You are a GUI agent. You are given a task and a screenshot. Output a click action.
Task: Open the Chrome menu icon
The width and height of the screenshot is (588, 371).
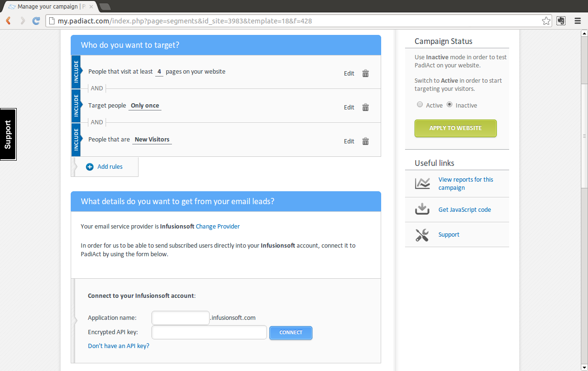tap(577, 21)
